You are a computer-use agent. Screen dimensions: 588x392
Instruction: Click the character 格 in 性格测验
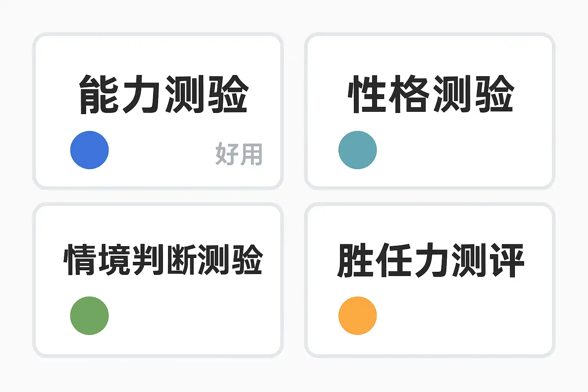point(409,94)
